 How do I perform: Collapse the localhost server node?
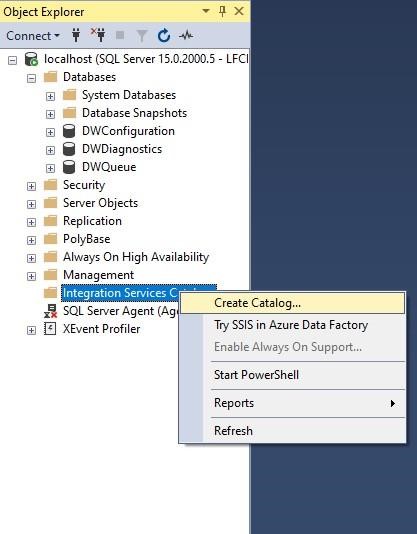13,61
